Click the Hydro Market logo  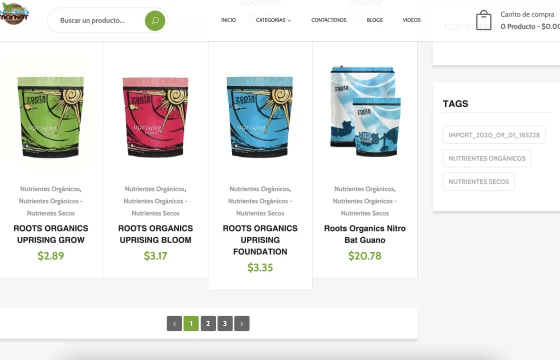[x=14, y=14]
